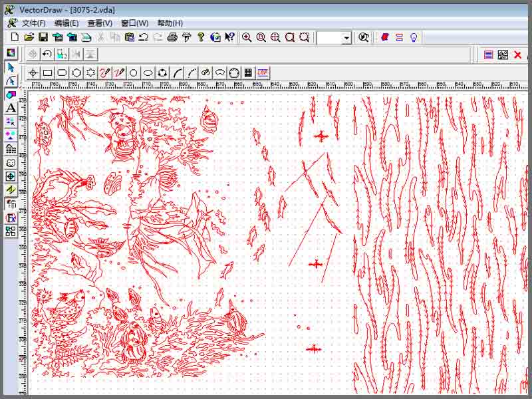Click the Zoom in magnifier
The image size is (532, 399).
247,37
